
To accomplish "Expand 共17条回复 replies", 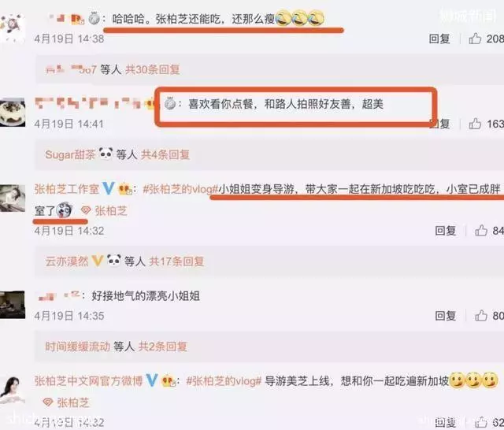I will (176, 261).
